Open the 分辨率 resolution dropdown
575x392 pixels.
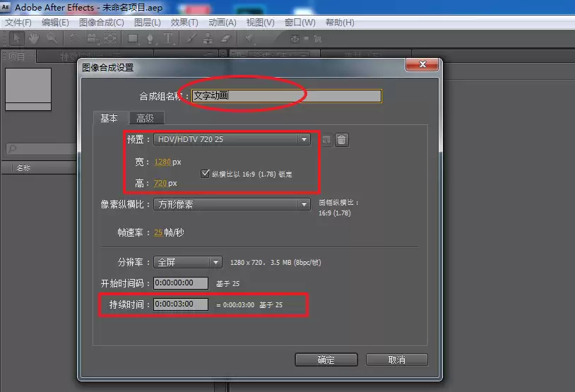click(x=188, y=262)
